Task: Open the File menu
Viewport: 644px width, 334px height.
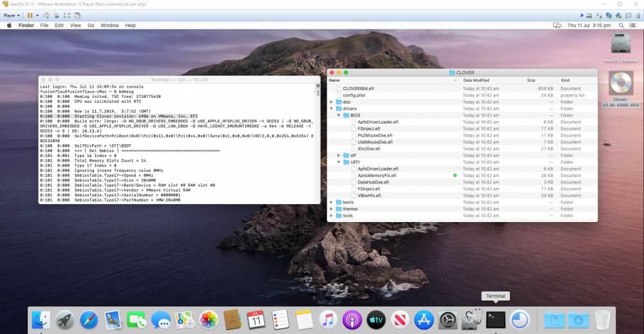Action: click(44, 26)
